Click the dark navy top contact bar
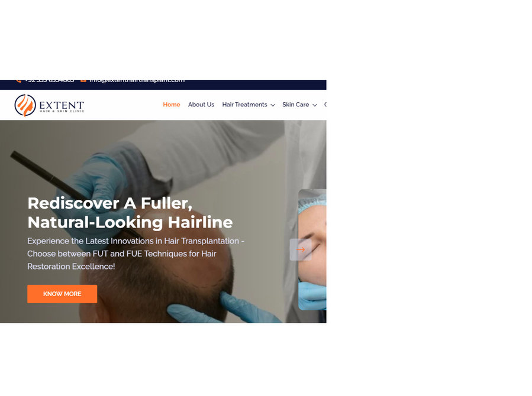The width and height of the screenshot is (532, 396). (x=163, y=85)
